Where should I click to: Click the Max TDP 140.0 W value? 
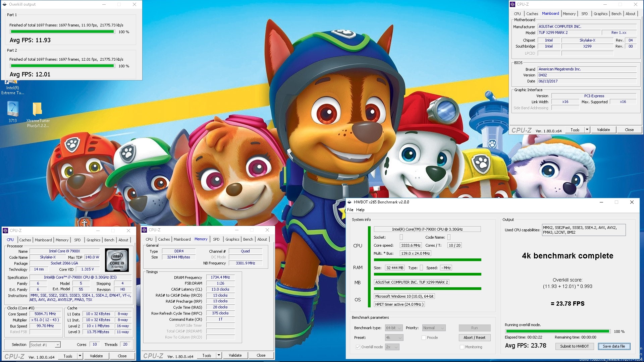(92, 257)
